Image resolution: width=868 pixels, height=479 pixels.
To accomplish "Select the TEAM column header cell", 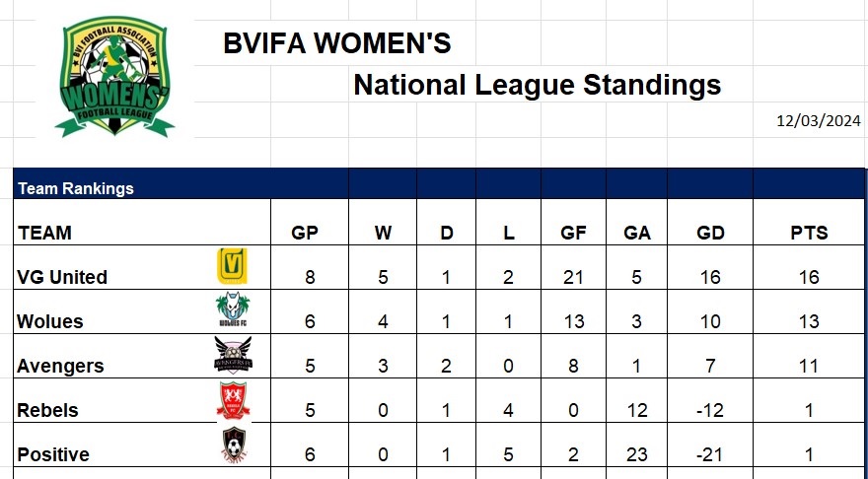I will (x=142, y=223).
